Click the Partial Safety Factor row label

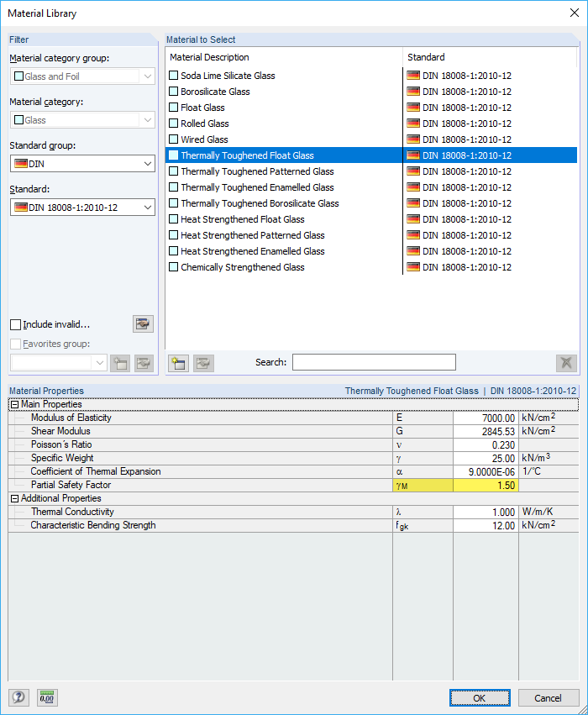coord(71,485)
